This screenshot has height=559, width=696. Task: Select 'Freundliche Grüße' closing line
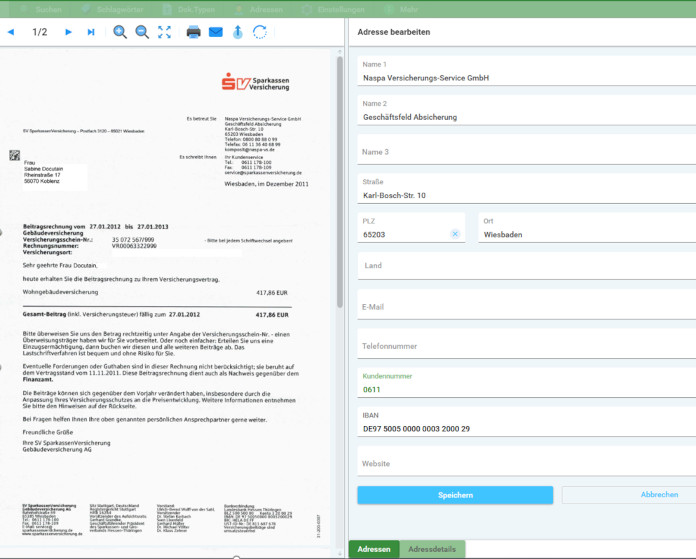tap(48, 432)
